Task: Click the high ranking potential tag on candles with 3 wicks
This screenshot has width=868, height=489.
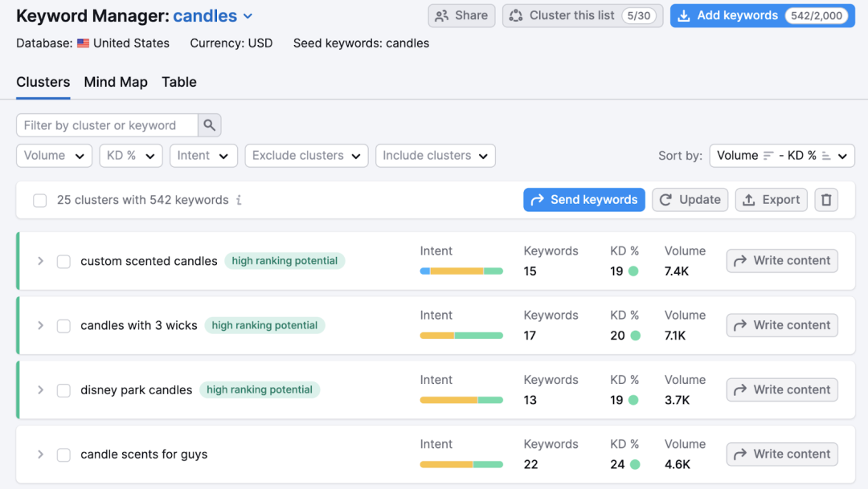Action: pyautogui.click(x=264, y=325)
